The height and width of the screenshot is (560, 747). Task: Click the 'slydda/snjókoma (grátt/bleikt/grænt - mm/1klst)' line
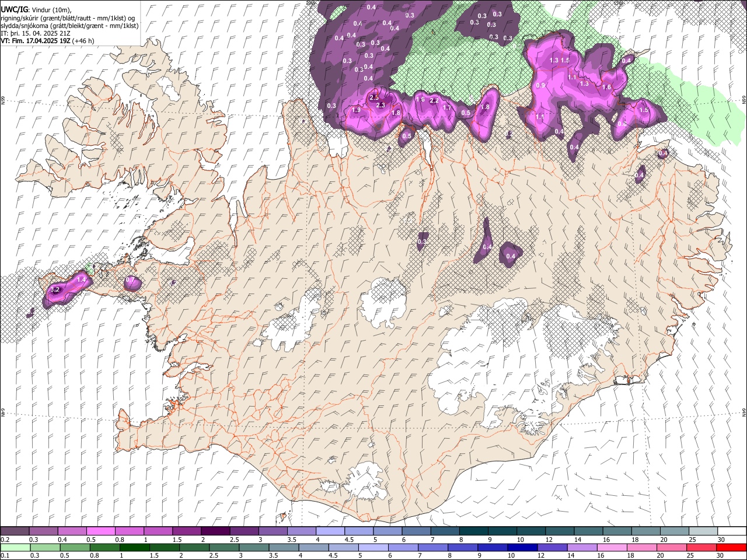(x=69, y=26)
